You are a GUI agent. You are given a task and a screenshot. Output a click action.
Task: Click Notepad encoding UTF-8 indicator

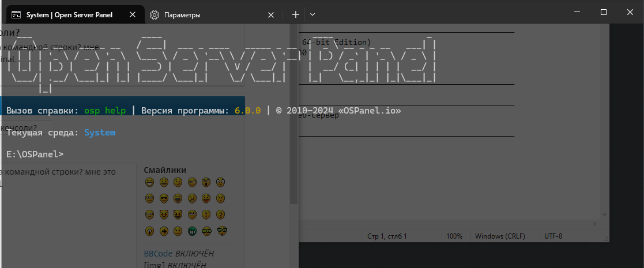553,236
